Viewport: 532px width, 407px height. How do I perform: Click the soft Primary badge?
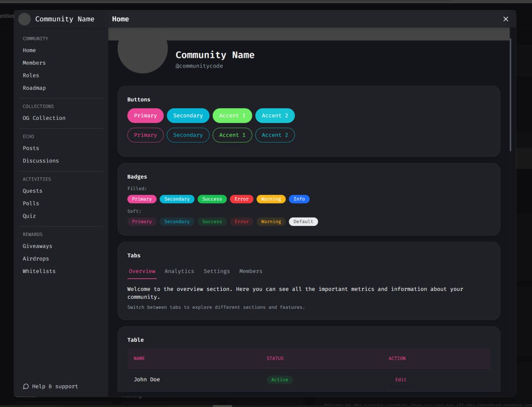(142, 221)
